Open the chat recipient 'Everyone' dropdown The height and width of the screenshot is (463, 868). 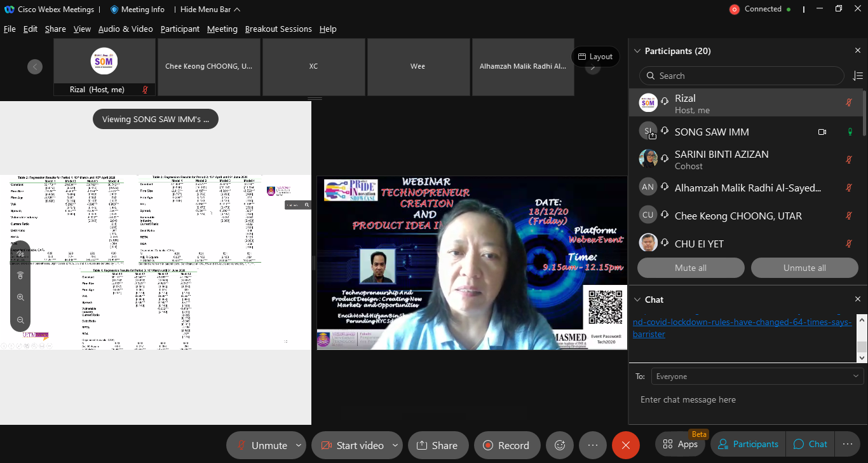[757, 377]
